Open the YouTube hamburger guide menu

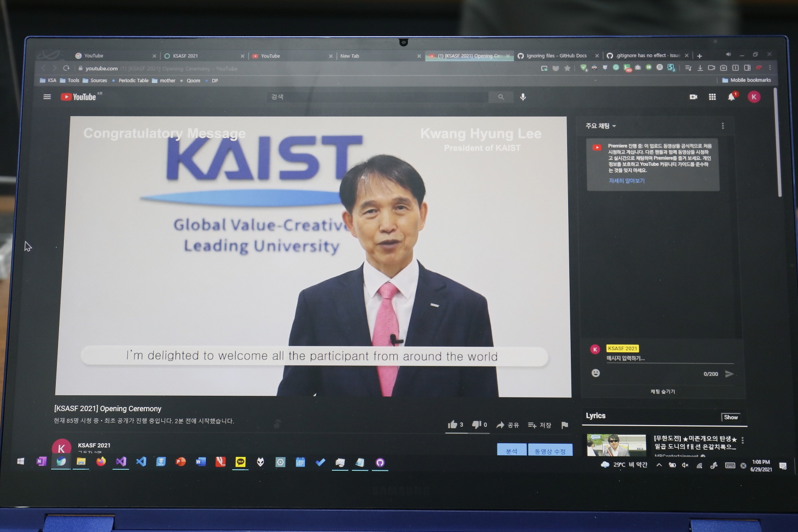47,97
